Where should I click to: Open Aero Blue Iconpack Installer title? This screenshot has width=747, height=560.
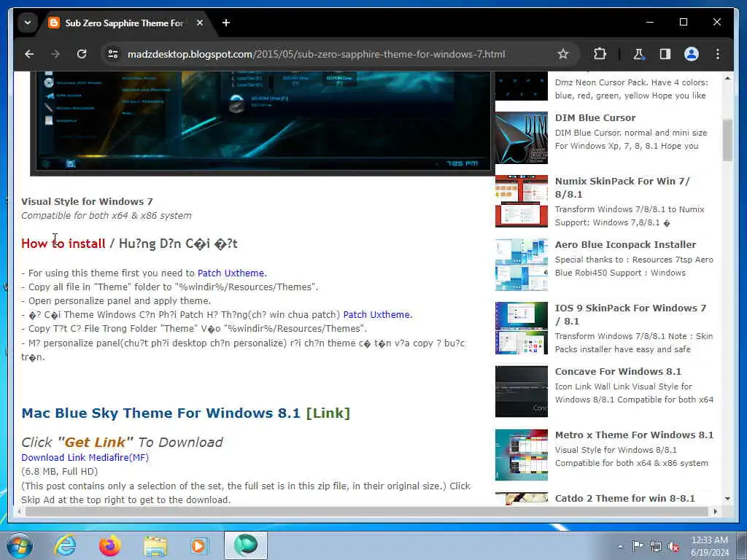pos(625,245)
